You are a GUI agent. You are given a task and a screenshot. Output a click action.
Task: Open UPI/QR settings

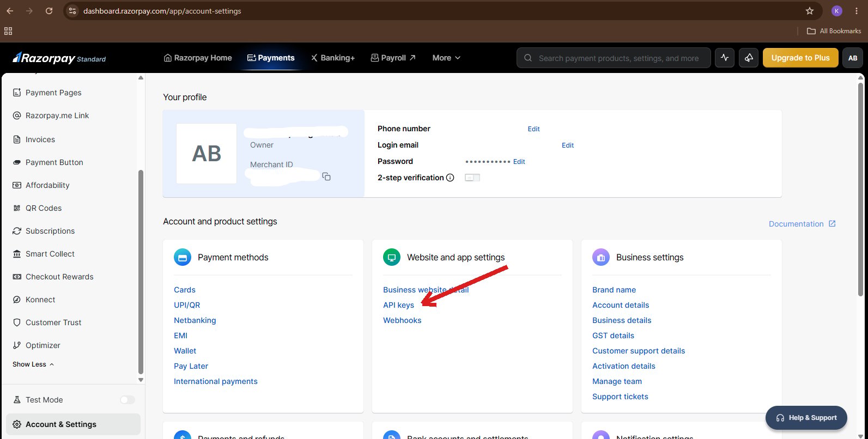pyautogui.click(x=187, y=305)
